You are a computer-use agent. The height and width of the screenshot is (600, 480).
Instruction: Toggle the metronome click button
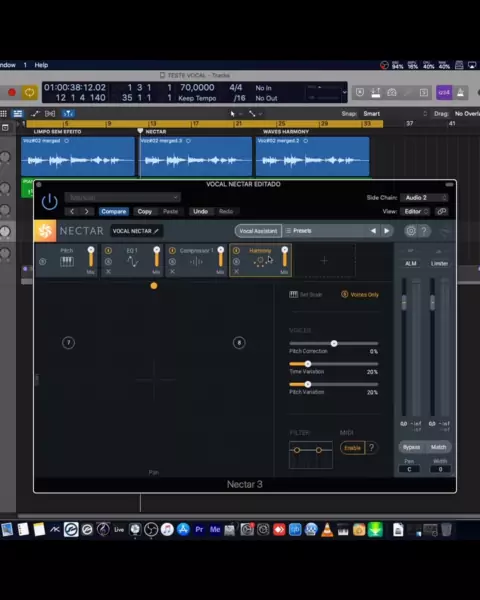point(461,92)
